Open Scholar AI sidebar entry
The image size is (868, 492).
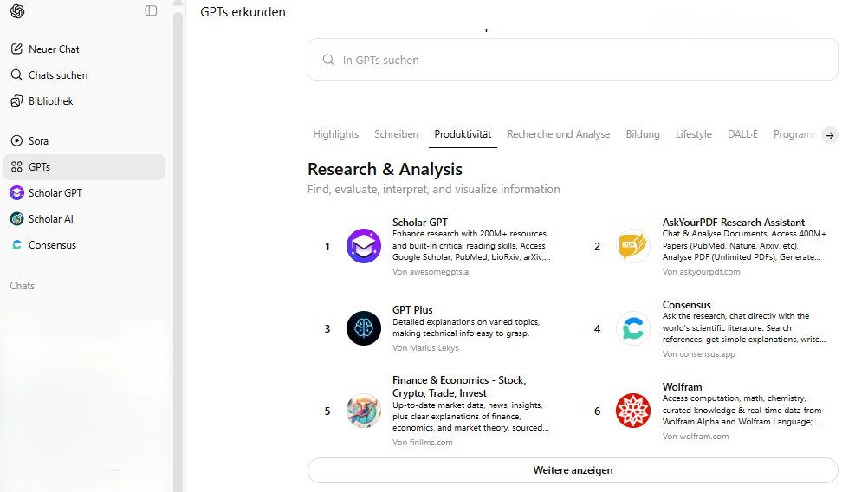(x=50, y=219)
